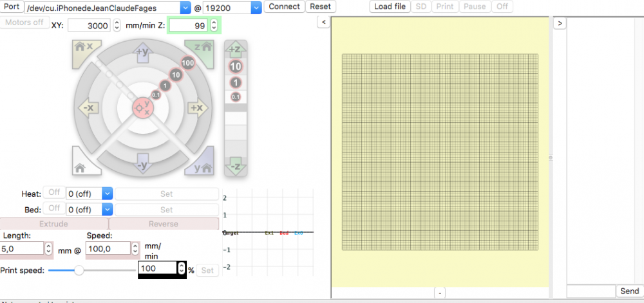Click Set next to the print speed percent
Image resolution: width=644 pixels, height=303 pixels.
tap(207, 270)
